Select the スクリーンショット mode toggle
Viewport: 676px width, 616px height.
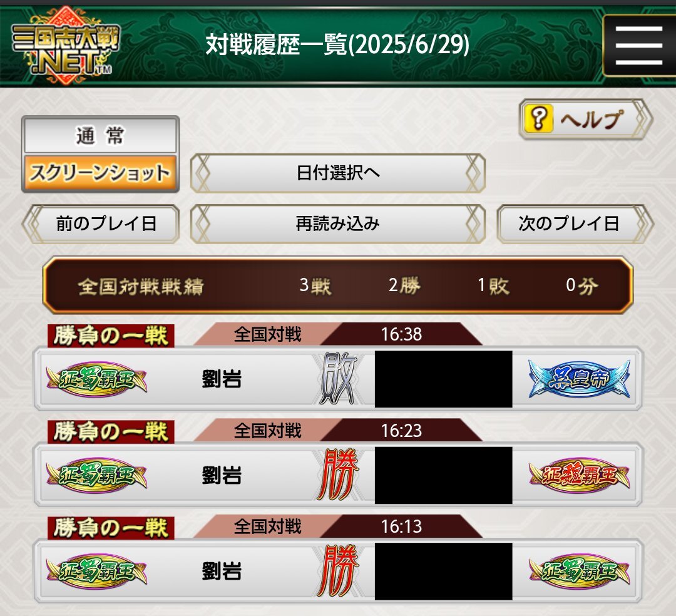[x=100, y=172]
